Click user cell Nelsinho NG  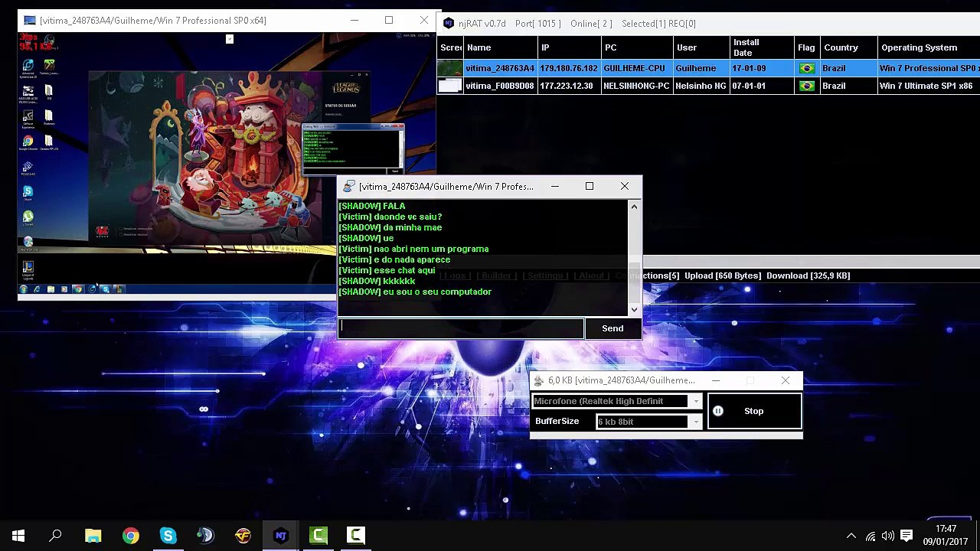[701, 86]
